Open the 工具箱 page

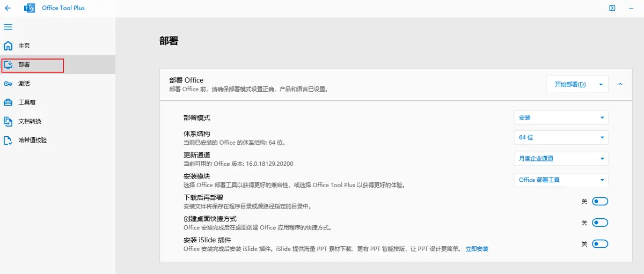[x=57, y=102]
